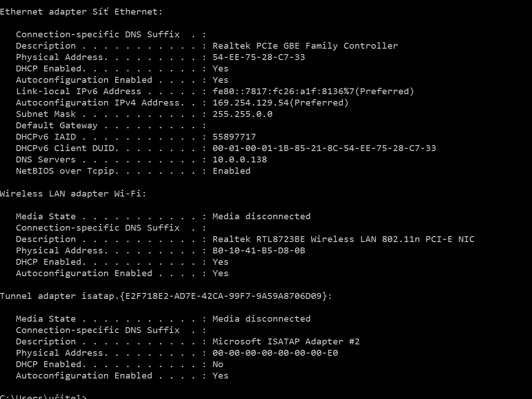Click the ISATAP physical address ending in E0
Viewport: 532px width, 399px height.
tap(275, 353)
